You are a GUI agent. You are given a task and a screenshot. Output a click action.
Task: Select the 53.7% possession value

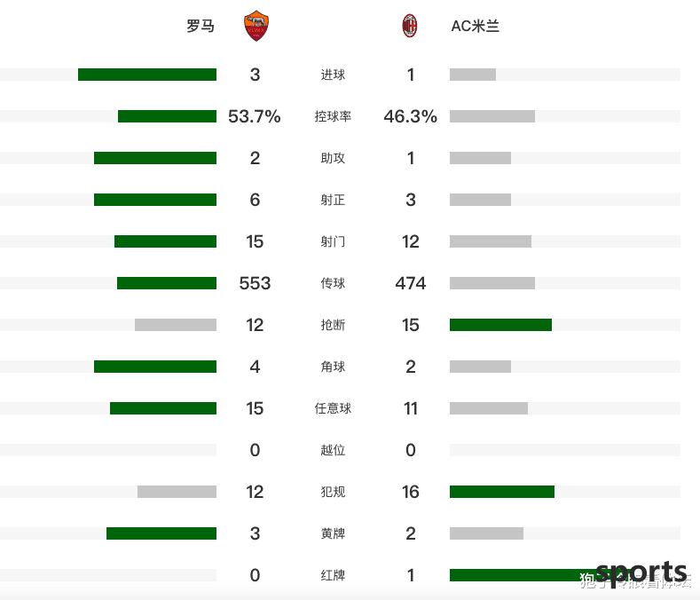pos(255,116)
